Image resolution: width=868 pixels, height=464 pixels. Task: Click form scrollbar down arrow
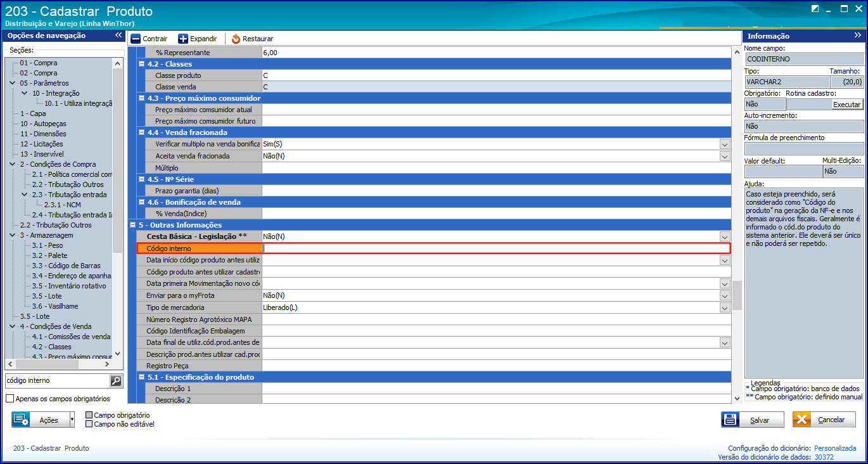(x=737, y=398)
